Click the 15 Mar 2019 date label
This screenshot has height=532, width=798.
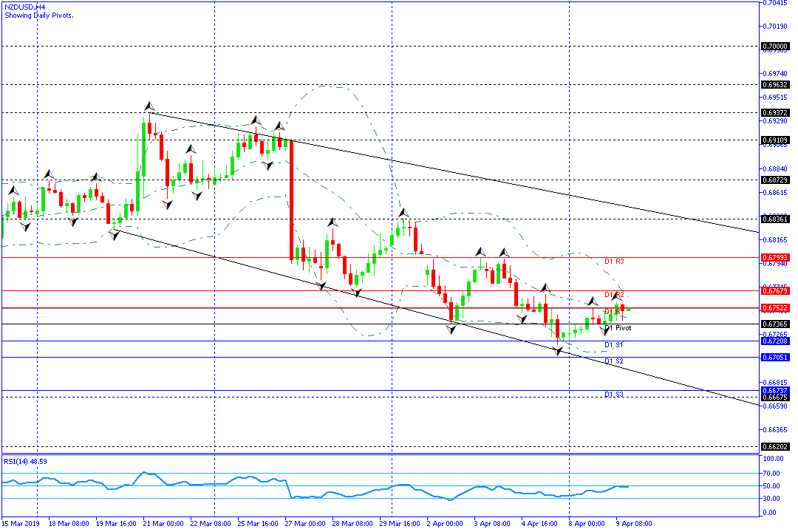[x=21, y=524]
